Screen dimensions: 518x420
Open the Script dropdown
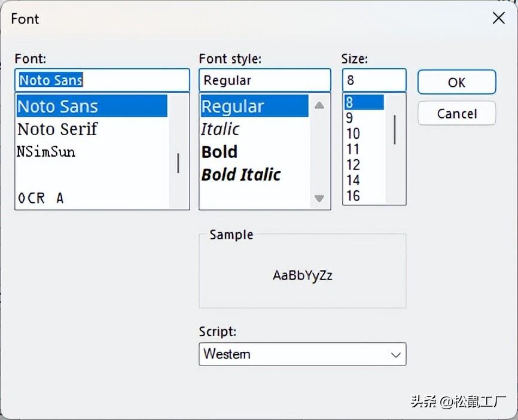pos(302,354)
